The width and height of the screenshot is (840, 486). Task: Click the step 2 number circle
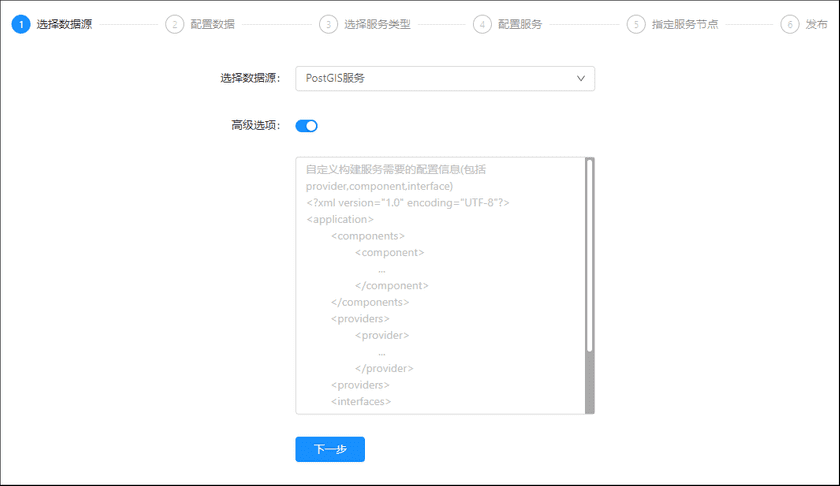(174, 24)
